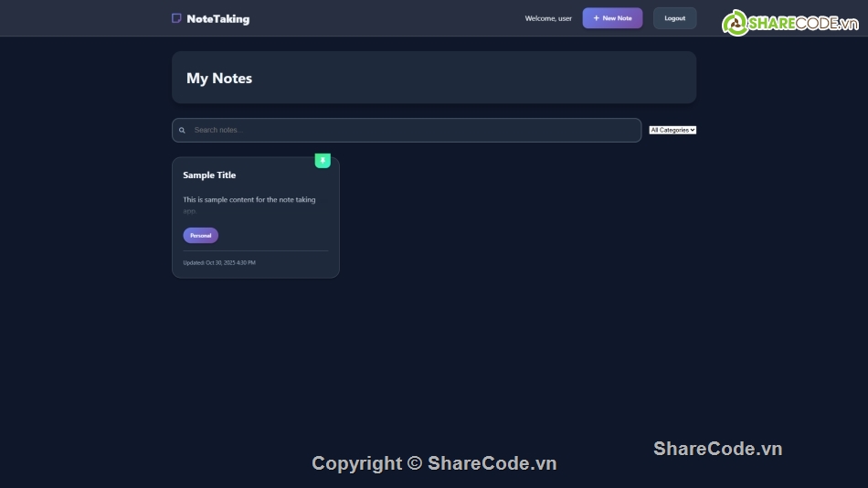The image size is (868, 488).
Task: Focus the Search notes input field
Action: [x=407, y=130]
